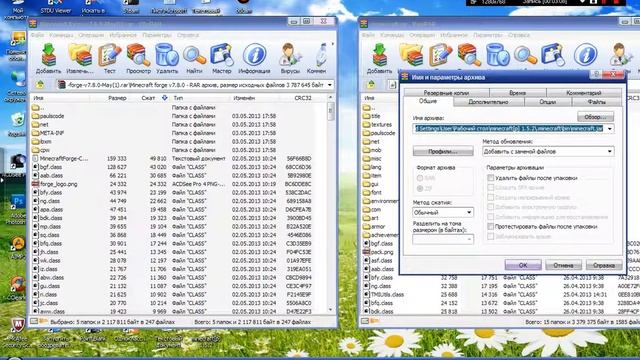Sort by Размер column in left window
This screenshot has height=360, width=640.
tap(117, 98)
